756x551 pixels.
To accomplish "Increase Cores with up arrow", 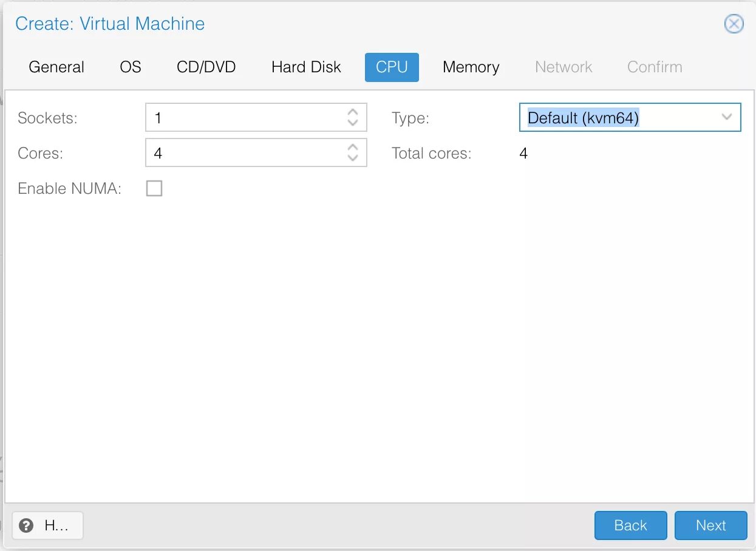I will pos(353,148).
